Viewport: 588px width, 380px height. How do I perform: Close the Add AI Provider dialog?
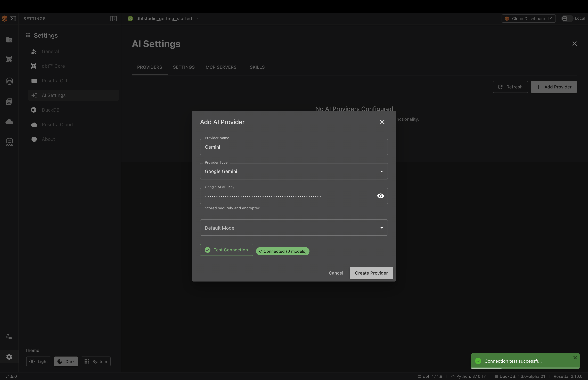382,122
